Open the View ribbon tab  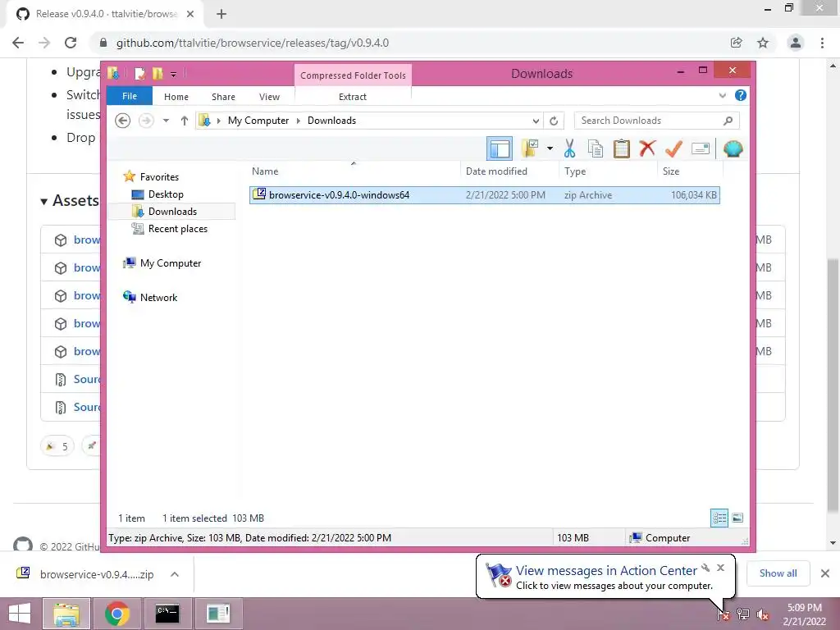pyautogui.click(x=269, y=97)
